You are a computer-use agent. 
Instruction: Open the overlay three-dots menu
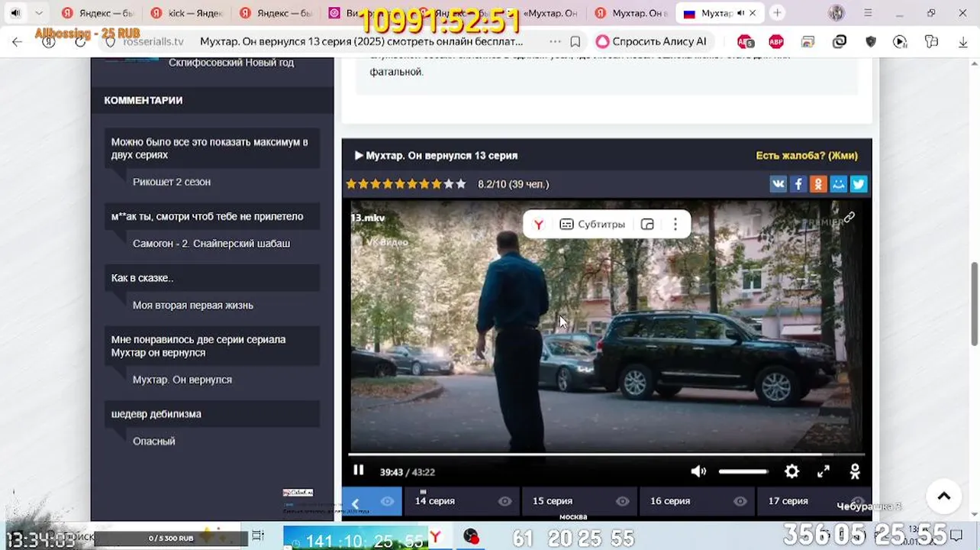pos(675,224)
